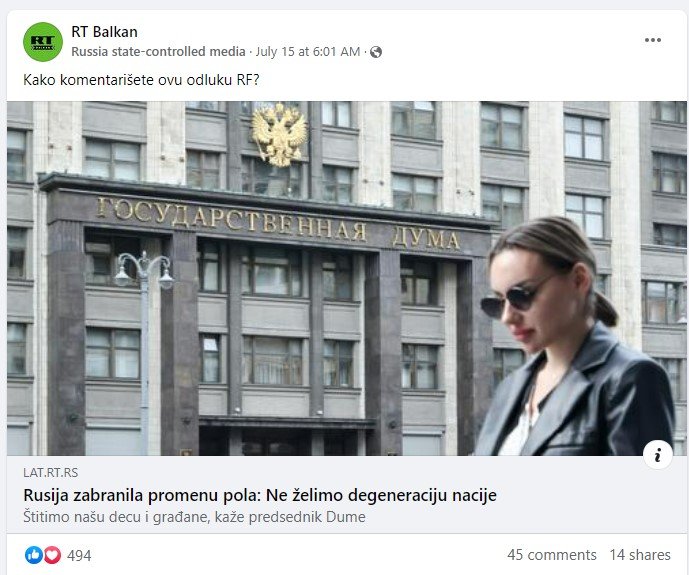View the 494 reactions count list

[79, 556]
